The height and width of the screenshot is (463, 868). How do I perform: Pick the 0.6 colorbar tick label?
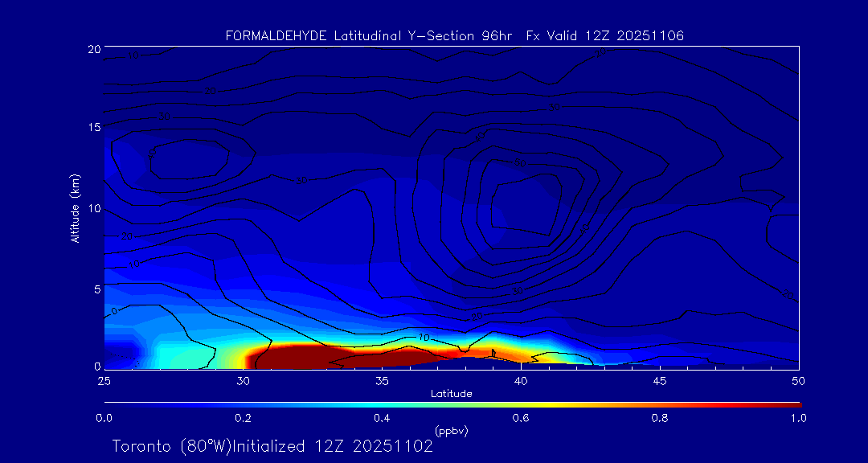[x=521, y=418]
